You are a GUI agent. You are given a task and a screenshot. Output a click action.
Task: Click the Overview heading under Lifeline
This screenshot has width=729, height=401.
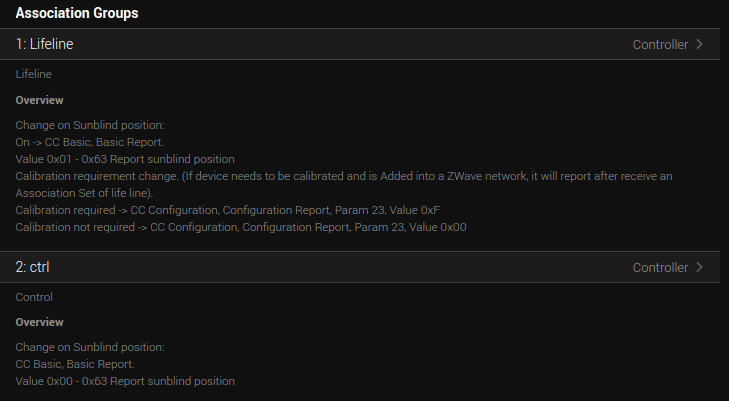[x=40, y=100]
